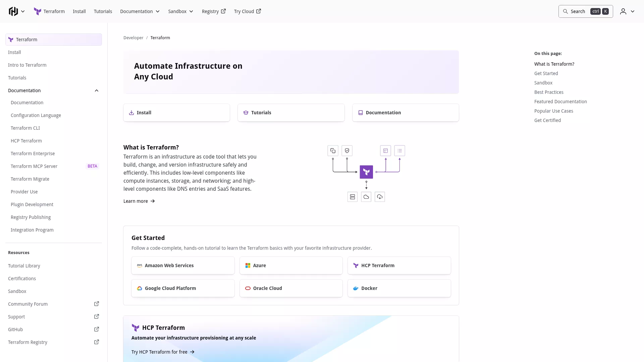Click arrow beside Try HCP Terraform for free
This screenshot has height=362, width=644.
coord(192,352)
